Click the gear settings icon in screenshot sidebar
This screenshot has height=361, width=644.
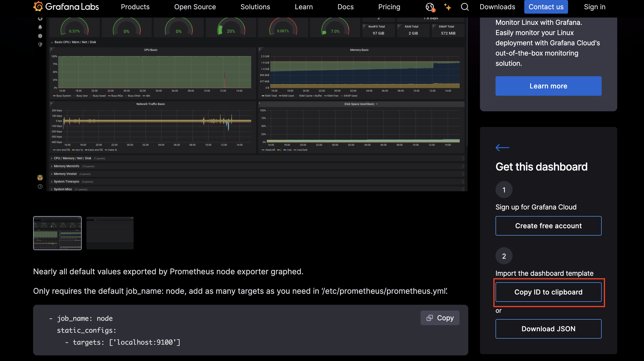point(40,36)
